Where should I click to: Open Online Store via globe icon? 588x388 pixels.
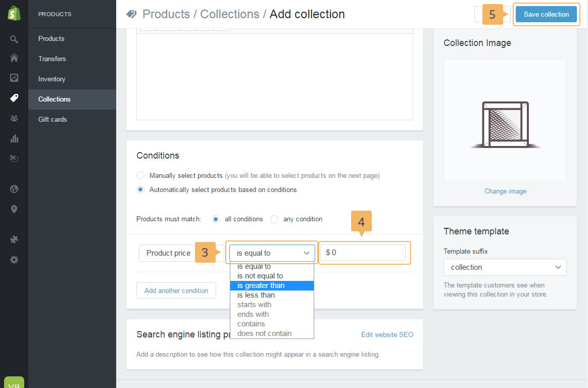click(14, 189)
